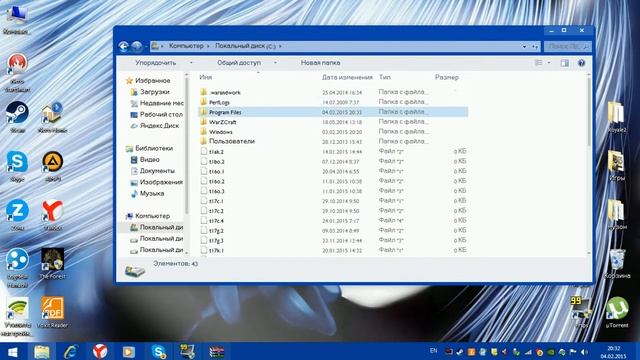Click the navigation pane scrollbar
640x360 pixels.
(x=187, y=147)
